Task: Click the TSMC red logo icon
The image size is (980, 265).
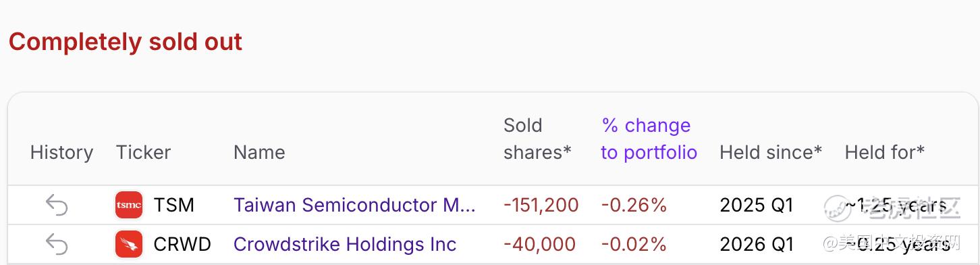Action: tap(129, 205)
